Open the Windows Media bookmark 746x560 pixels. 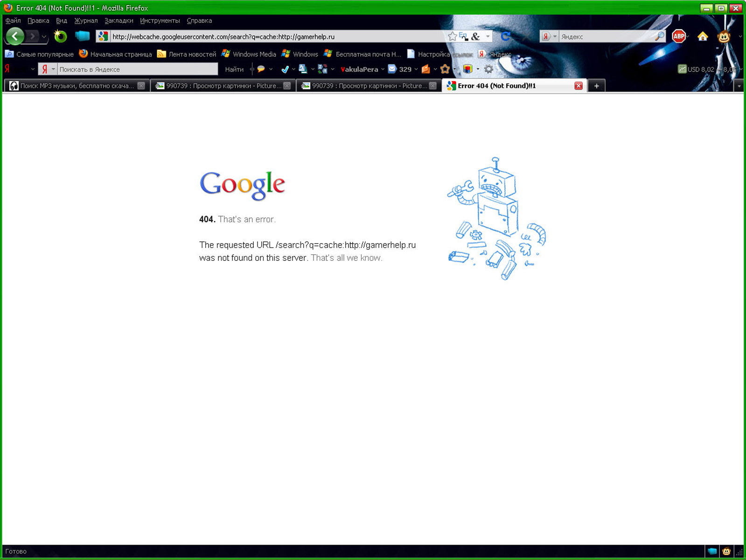(x=249, y=54)
